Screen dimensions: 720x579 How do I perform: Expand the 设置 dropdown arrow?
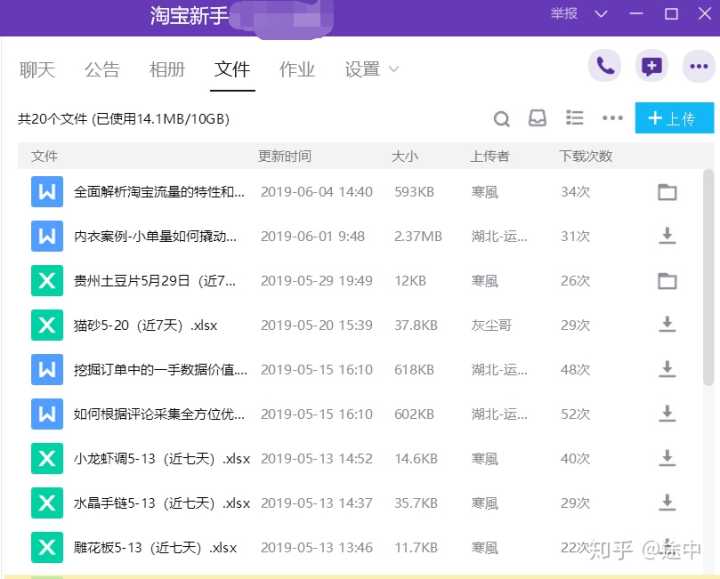tap(393, 69)
